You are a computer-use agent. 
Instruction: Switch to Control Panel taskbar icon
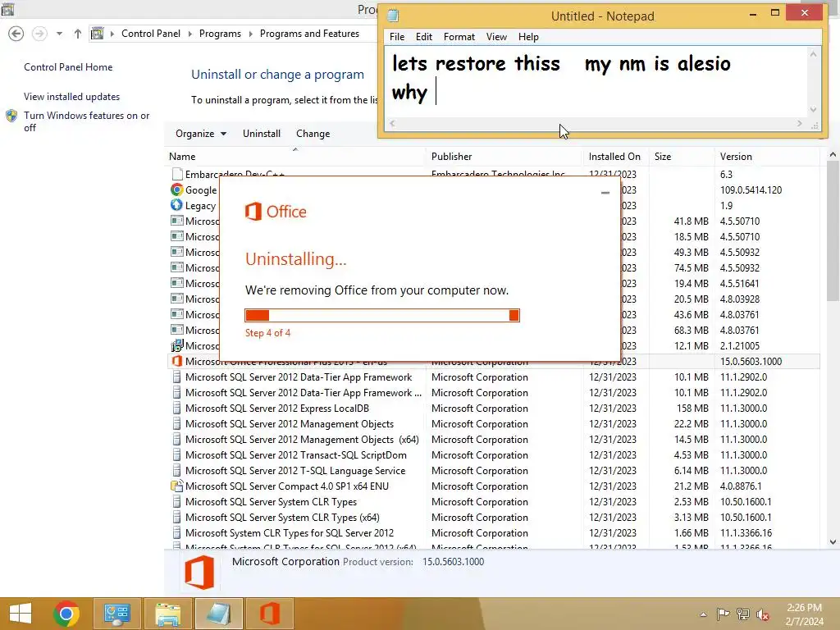pos(117,614)
